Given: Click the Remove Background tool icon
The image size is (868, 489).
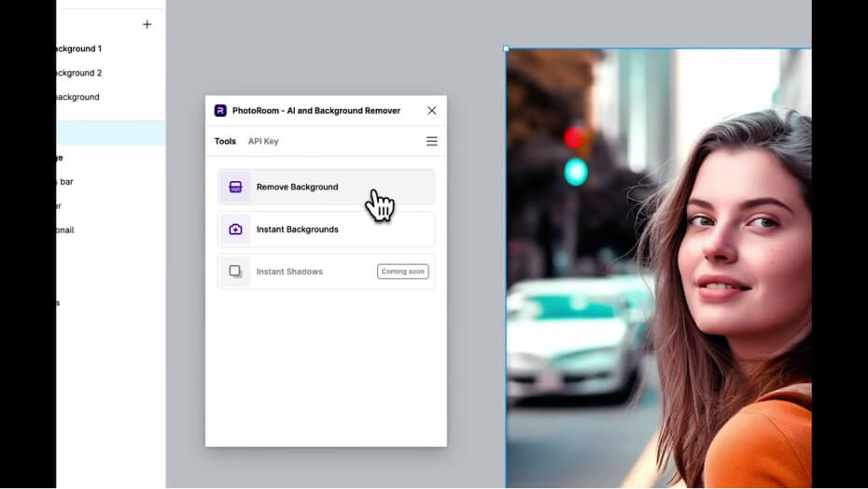Looking at the screenshot, I should click(x=235, y=187).
